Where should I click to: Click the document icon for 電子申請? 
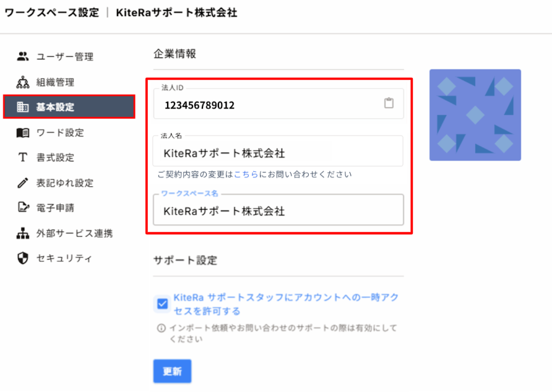point(23,208)
